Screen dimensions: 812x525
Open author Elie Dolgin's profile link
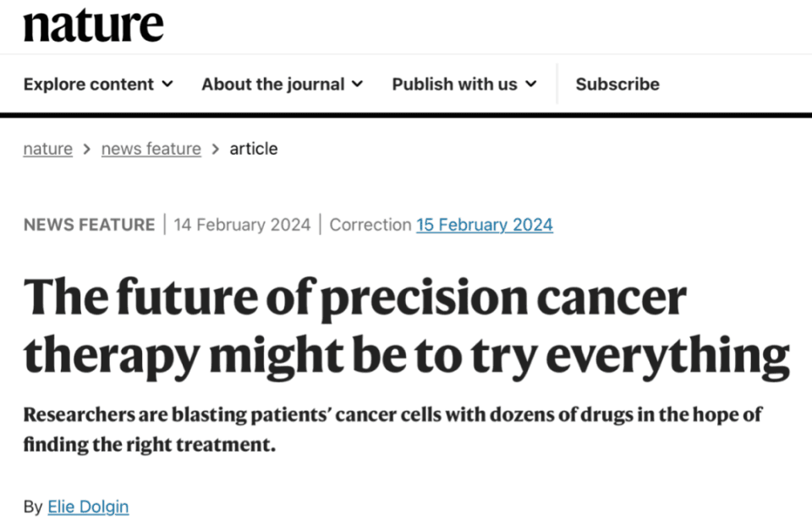(x=88, y=506)
